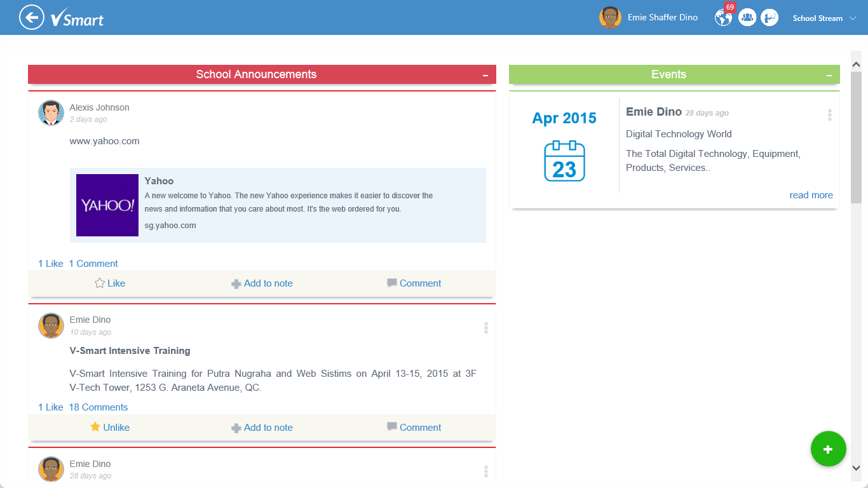
Task: Collapse the School Announcements panel
Action: click(x=485, y=75)
